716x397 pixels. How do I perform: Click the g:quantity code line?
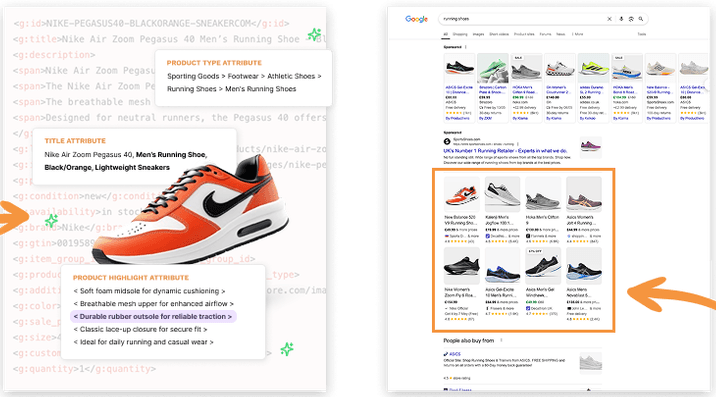(84, 369)
